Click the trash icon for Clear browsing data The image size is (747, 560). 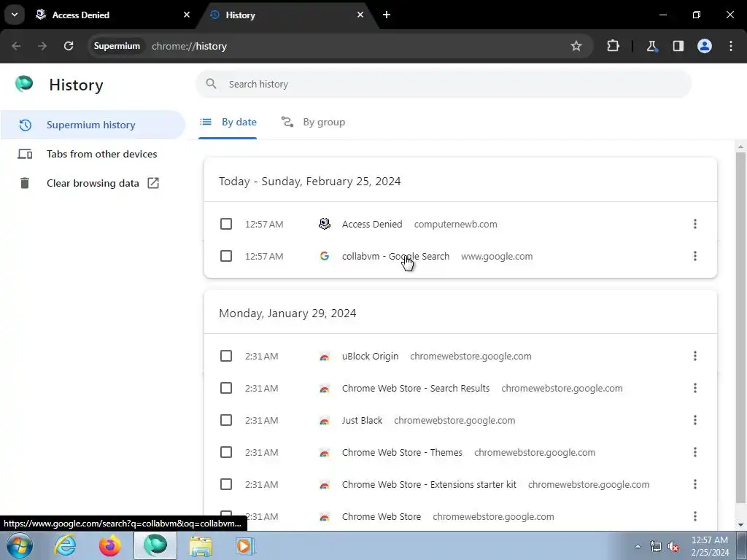pos(25,183)
